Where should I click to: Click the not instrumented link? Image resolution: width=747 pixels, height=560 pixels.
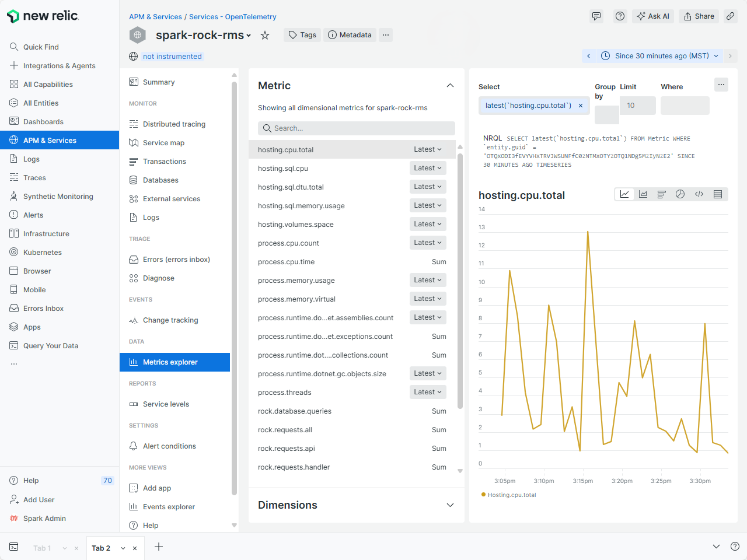coord(172,57)
